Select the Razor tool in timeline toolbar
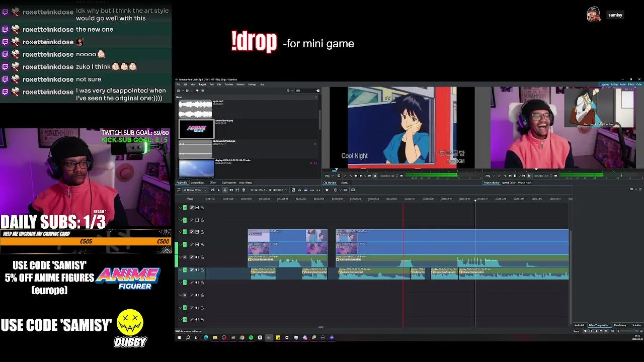Viewport: 644px width, 362px height. [x=225, y=190]
